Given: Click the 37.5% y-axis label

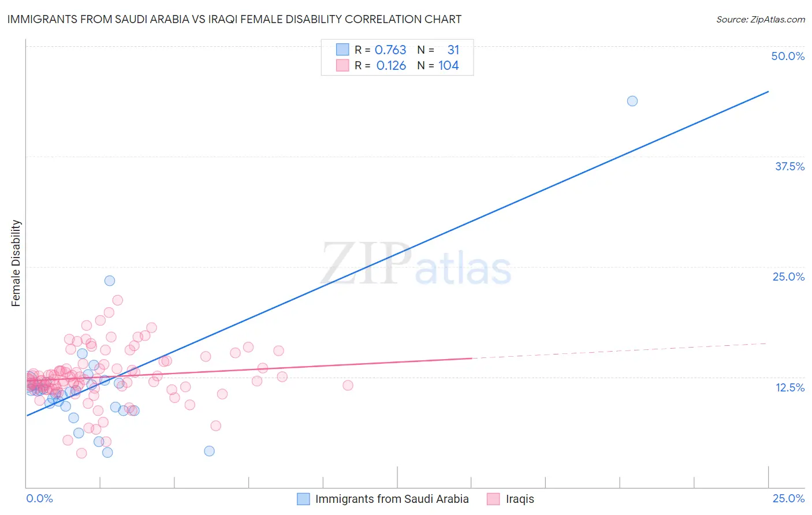Looking at the screenshot, I should click(789, 166).
